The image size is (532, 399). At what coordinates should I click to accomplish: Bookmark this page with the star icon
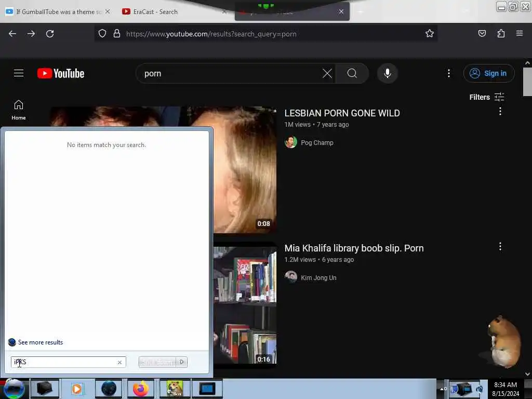coord(430,34)
